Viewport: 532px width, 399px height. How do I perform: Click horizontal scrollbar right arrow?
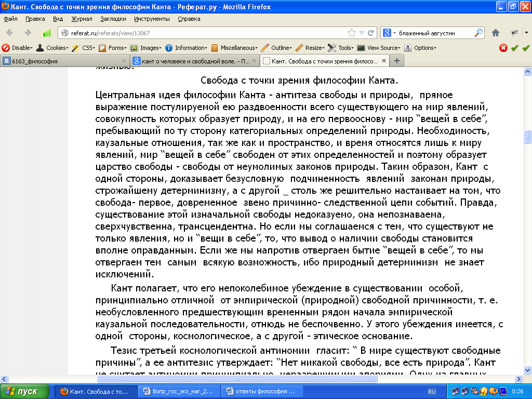pyautogui.click(x=518, y=379)
